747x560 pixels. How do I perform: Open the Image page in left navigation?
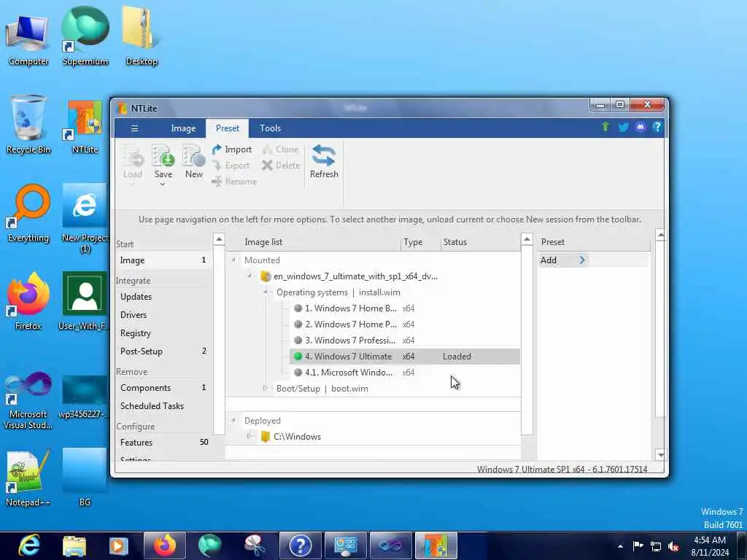tap(163, 260)
